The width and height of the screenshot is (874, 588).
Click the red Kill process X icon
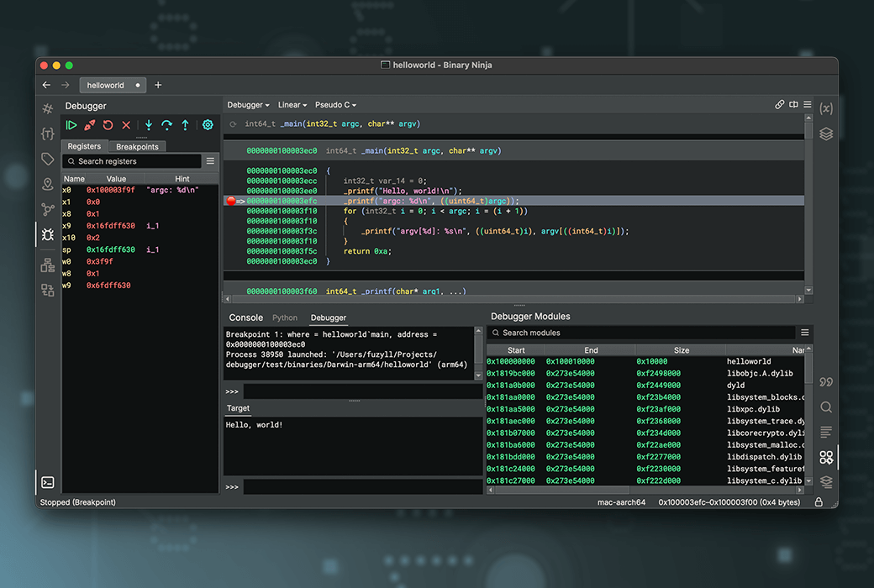coord(126,125)
